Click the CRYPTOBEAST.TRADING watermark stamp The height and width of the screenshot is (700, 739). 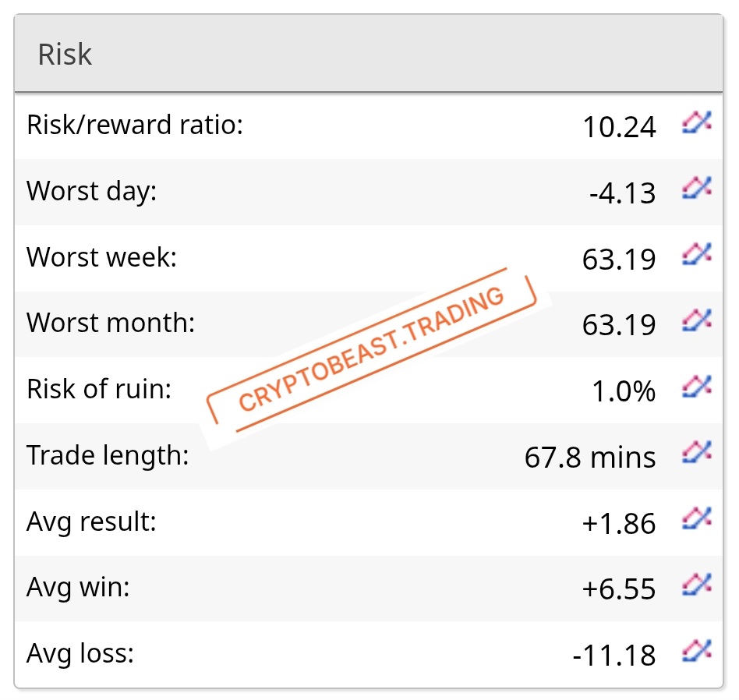click(371, 350)
